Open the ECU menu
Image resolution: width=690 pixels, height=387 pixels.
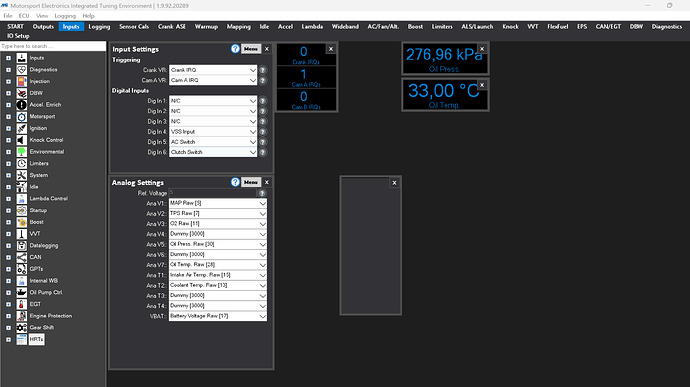24,16
